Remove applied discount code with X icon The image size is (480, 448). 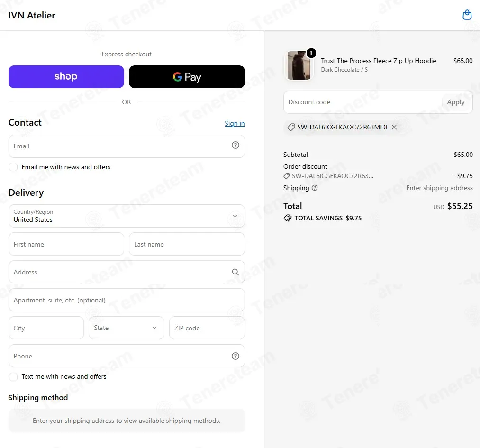pyautogui.click(x=394, y=127)
